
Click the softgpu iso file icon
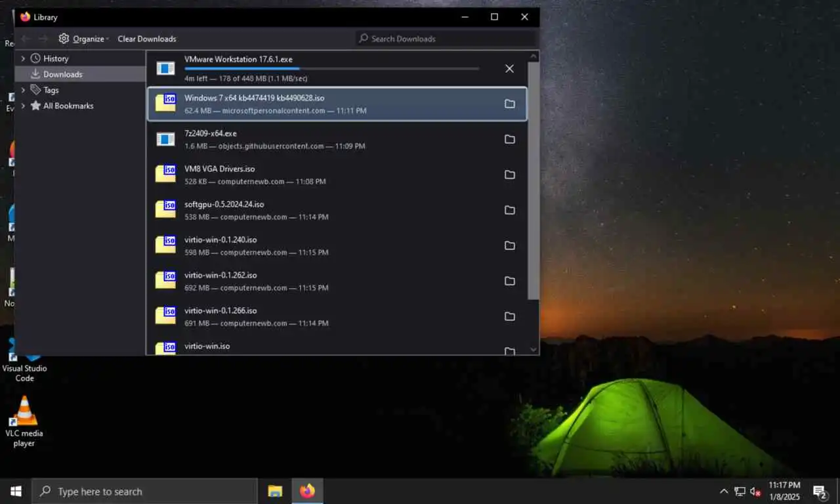pos(165,209)
